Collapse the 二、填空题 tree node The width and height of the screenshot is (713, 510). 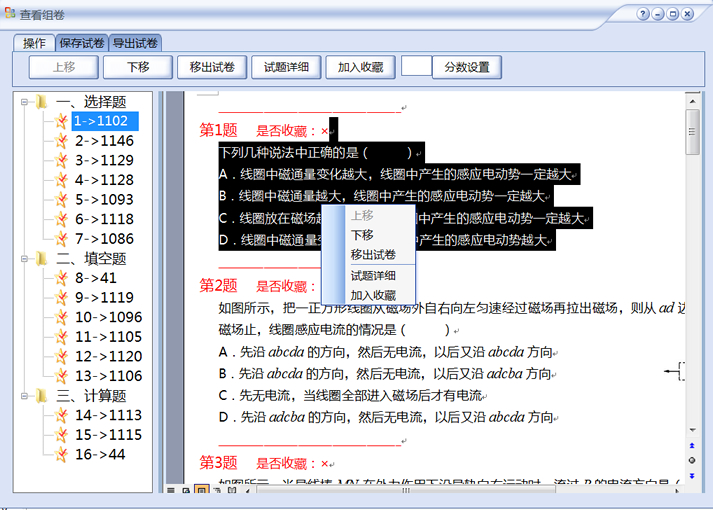[25, 259]
